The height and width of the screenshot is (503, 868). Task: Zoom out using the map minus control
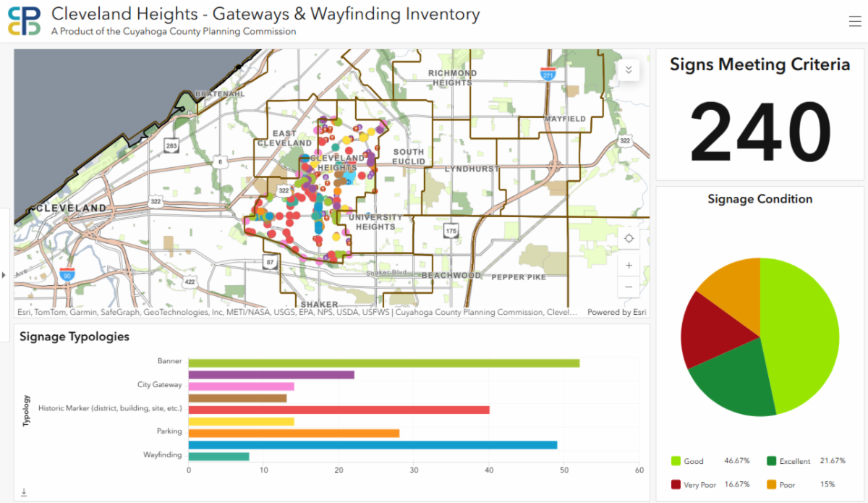(x=629, y=287)
